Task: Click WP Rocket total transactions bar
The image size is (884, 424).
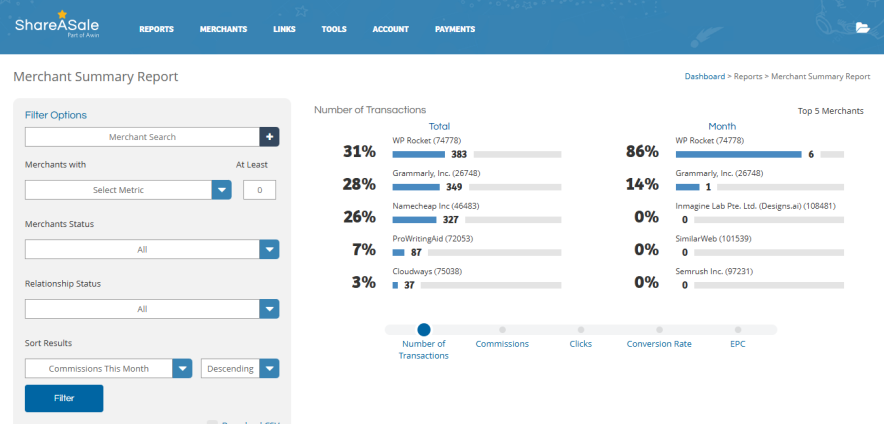Action: click(x=419, y=155)
